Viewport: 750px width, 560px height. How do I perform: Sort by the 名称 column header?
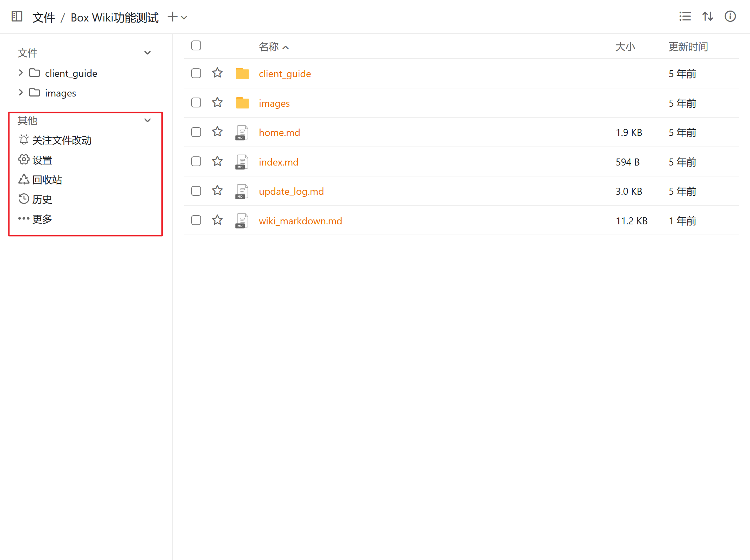coord(269,46)
